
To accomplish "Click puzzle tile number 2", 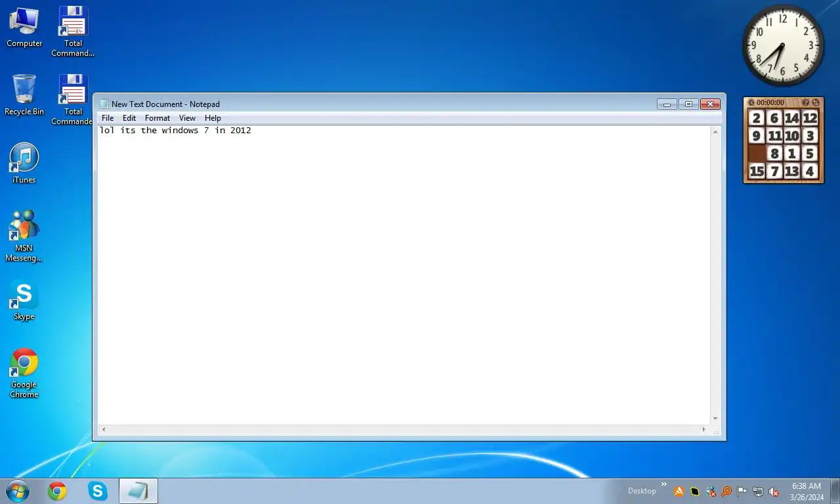I will pyautogui.click(x=757, y=118).
